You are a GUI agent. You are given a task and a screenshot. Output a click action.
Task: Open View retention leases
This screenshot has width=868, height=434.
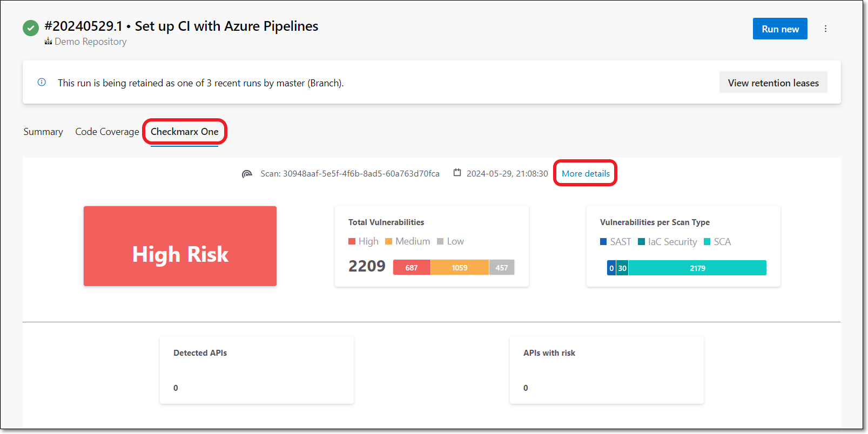773,83
